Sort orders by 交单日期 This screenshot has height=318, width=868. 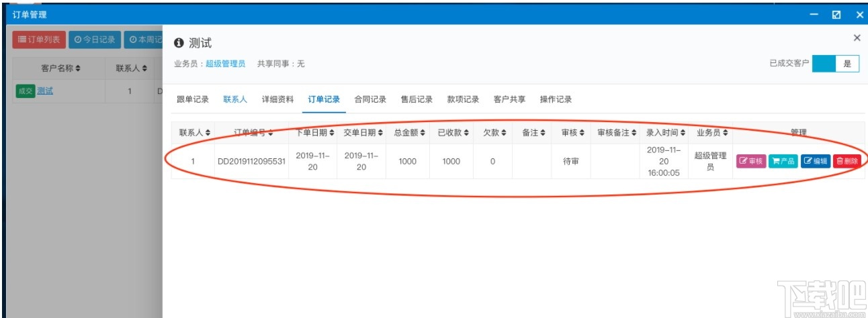(x=363, y=133)
